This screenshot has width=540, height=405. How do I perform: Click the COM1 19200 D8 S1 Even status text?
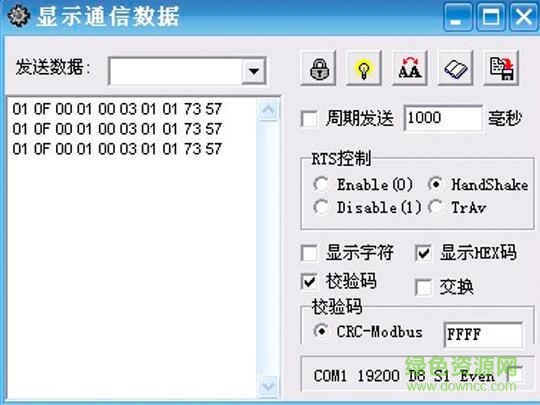pyautogui.click(x=404, y=376)
